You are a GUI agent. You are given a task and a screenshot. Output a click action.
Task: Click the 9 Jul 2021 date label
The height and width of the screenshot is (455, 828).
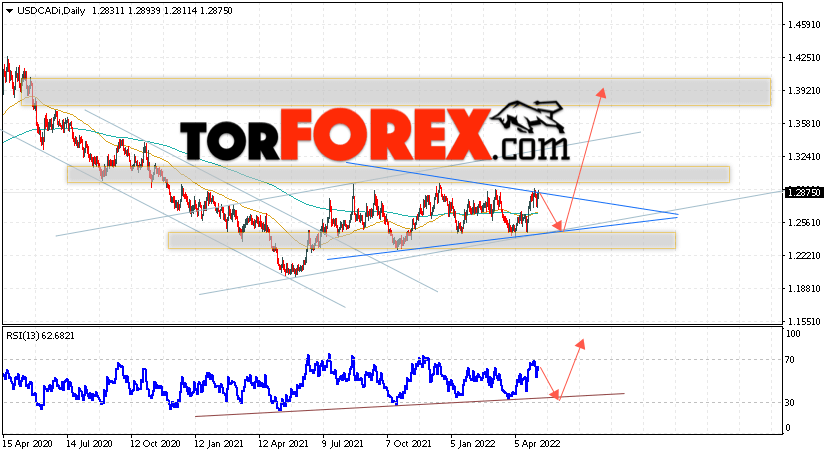coord(343,444)
